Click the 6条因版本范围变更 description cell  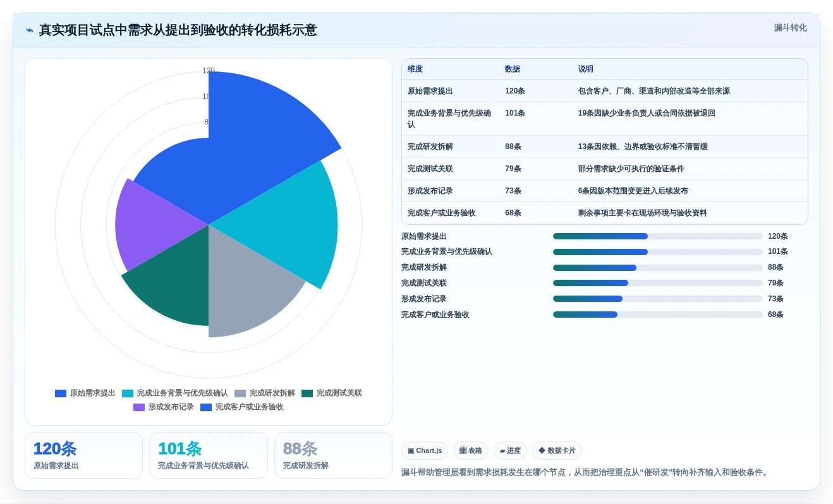pyautogui.click(x=633, y=191)
